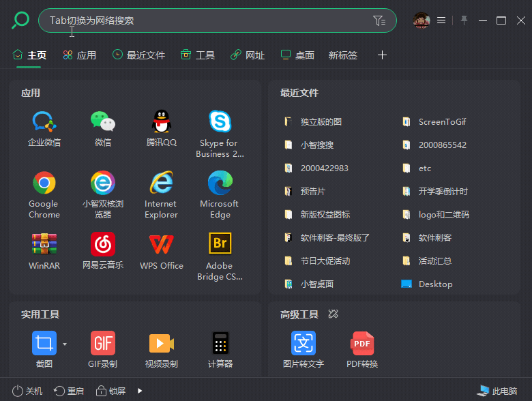The width and height of the screenshot is (532, 401).
Task: Switch to the 主页 tab
Action: point(29,55)
